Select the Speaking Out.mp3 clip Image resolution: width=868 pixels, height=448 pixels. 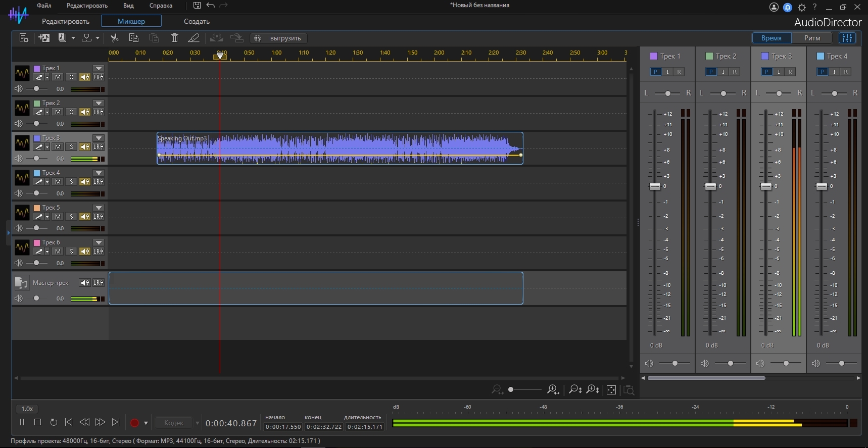(x=340, y=148)
